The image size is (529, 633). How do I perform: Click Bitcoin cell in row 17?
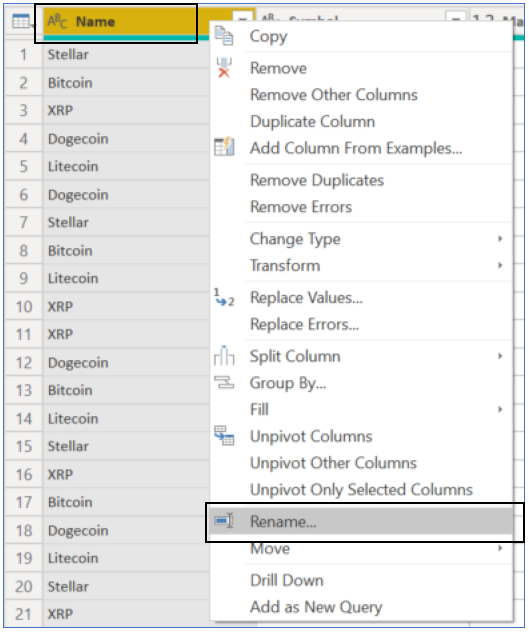tap(126, 502)
